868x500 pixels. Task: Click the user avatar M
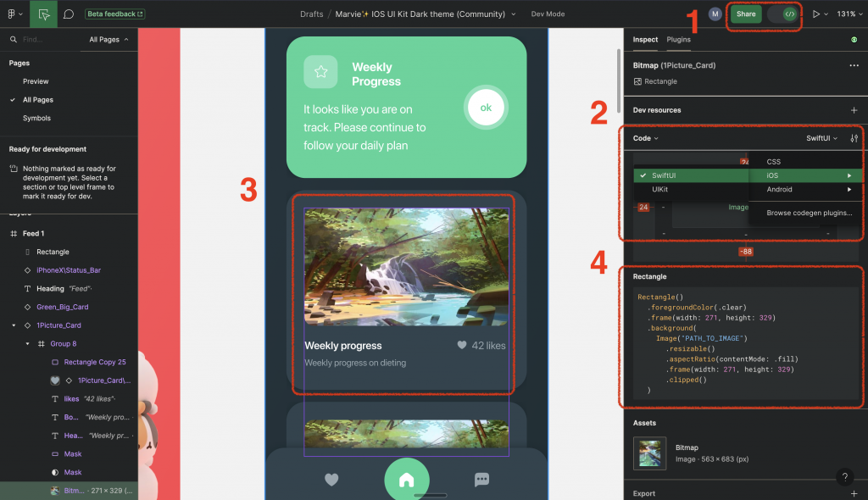715,14
